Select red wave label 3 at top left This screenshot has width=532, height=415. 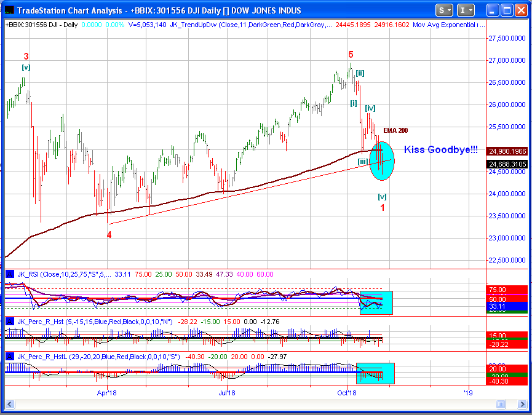click(26, 57)
